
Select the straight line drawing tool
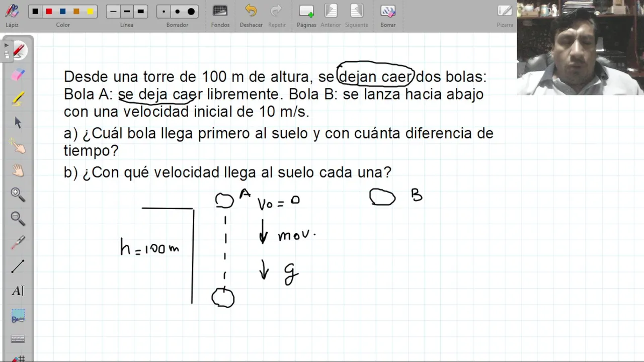pyautogui.click(x=18, y=266)
